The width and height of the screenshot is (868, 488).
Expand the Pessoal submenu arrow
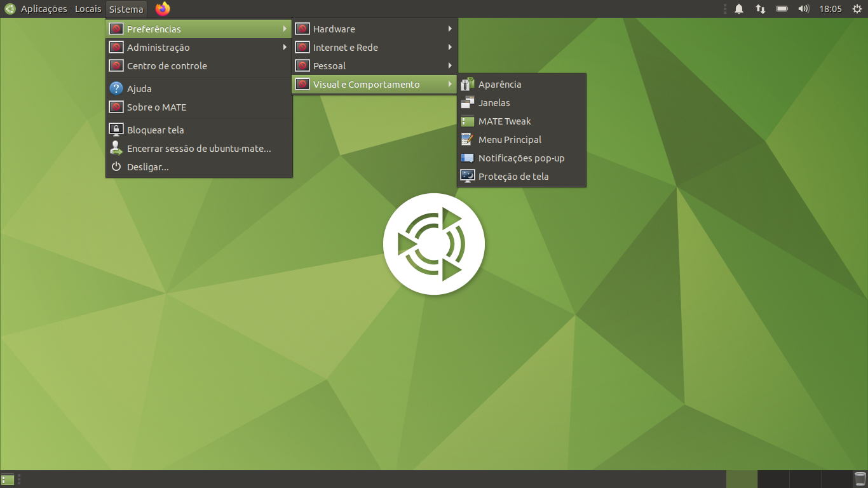coord(450,66)
